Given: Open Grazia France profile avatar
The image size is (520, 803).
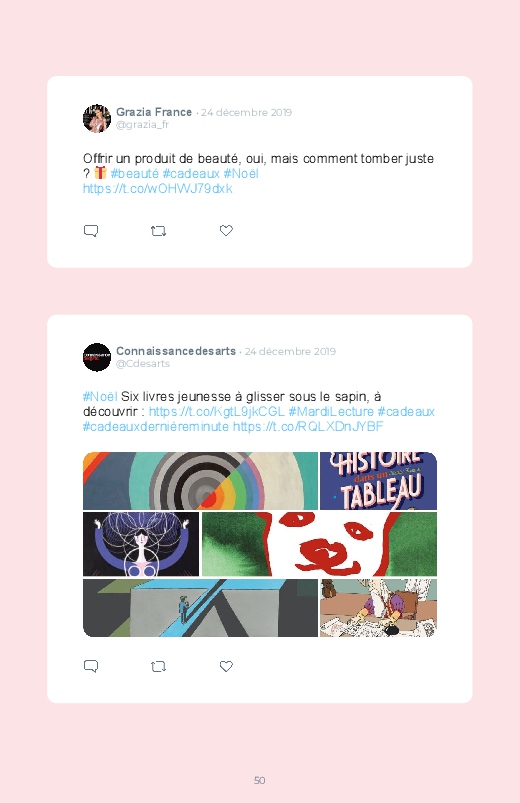Looking at the screenshot, I should pos(97,118).
